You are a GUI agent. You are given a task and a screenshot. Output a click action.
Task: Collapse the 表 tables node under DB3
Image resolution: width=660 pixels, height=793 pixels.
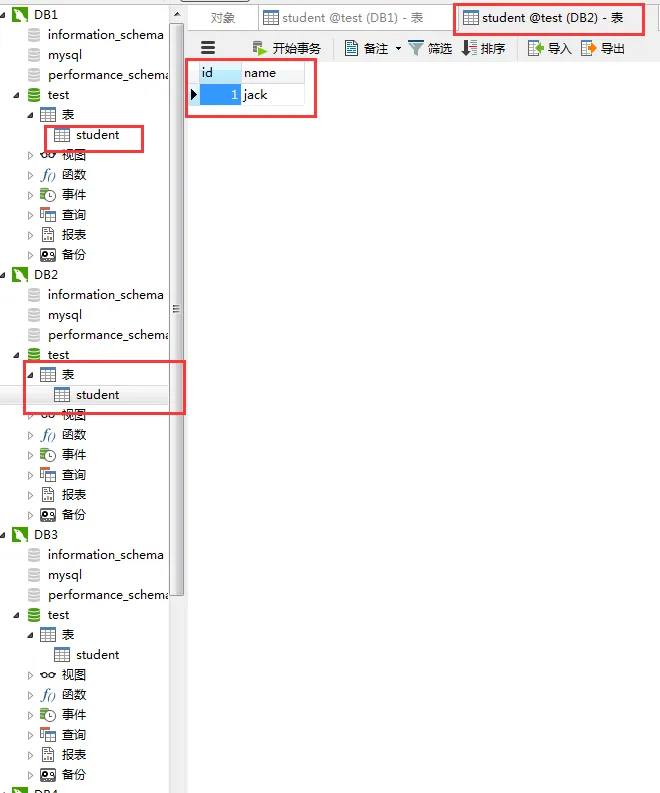30,635
